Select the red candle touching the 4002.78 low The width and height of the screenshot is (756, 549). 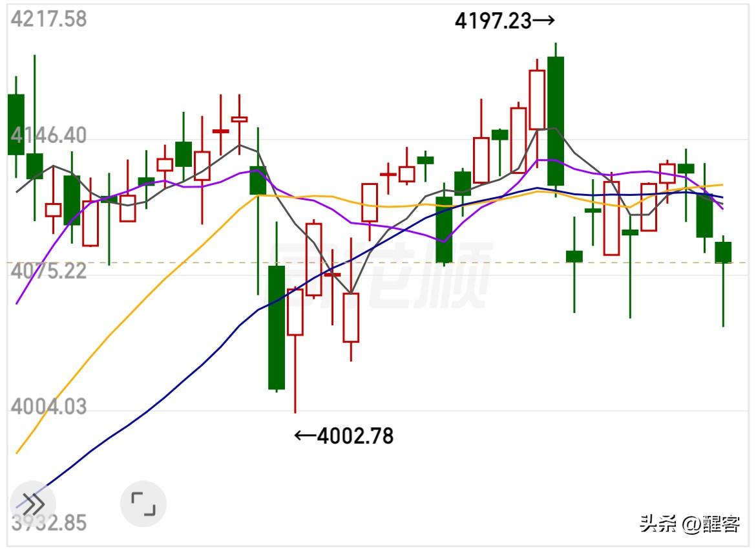click(295, 312)
